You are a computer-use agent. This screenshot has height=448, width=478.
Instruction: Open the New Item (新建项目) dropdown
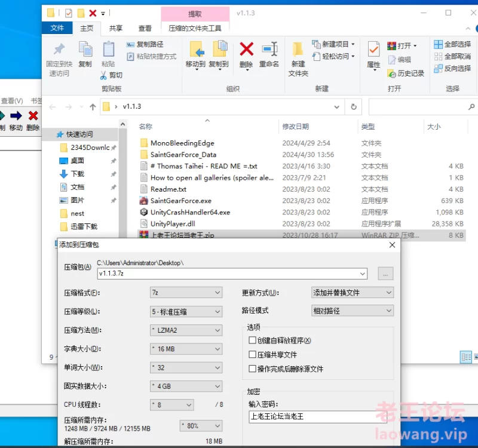click(333, 44)
